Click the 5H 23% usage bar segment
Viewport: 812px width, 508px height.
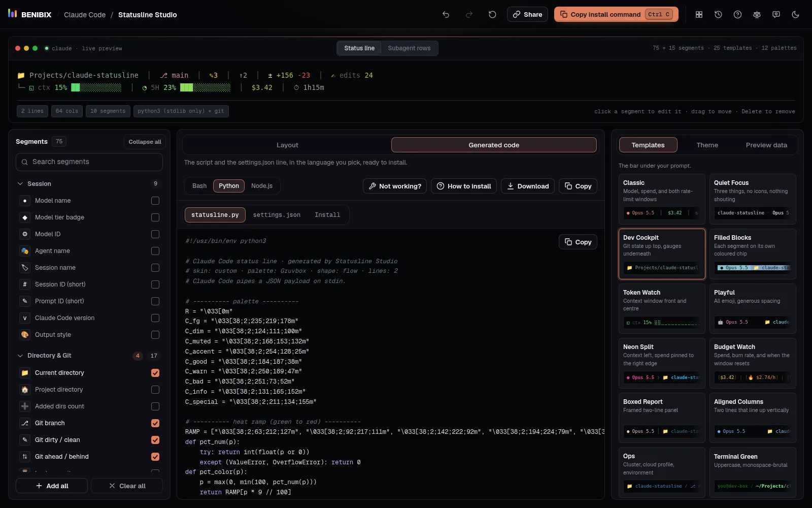pos(186,87)
